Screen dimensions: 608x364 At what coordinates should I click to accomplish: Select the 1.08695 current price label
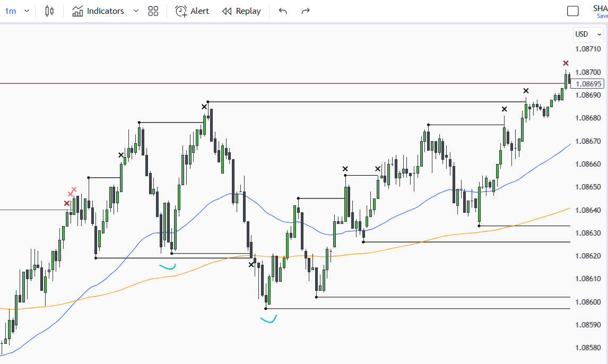click(x=588, y=84)
